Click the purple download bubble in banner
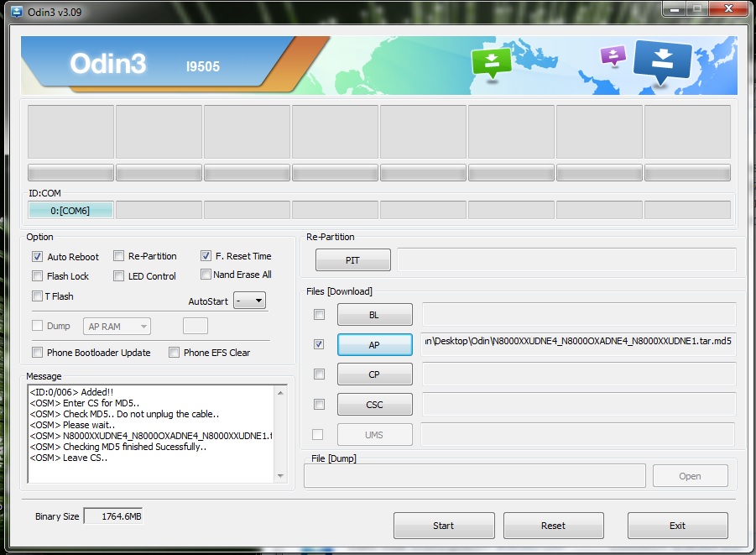The image size is (756, 555). click(x=613, y=55)
